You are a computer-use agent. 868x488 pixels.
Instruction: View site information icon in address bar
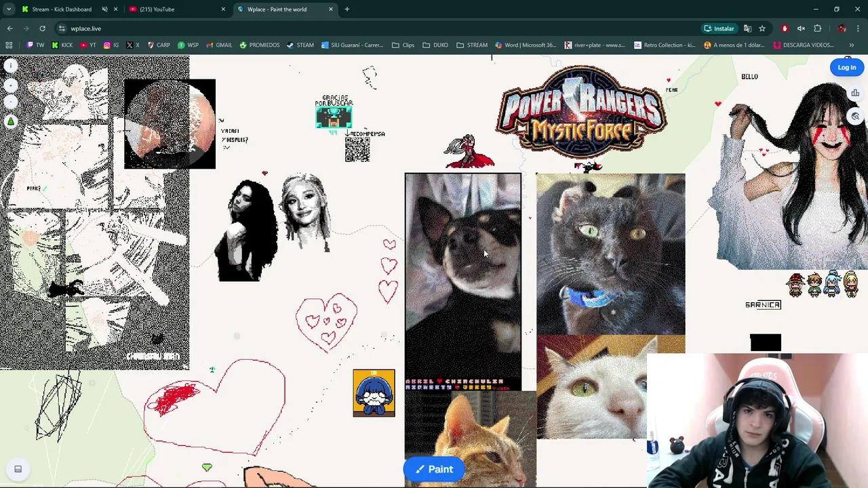point(62,28)
